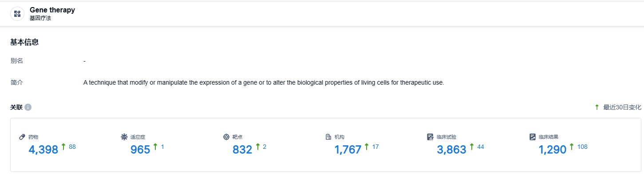The width and height of the screenshot is (644, 175).
Task: View the 88 new drugs change
Action: [72, 147]
